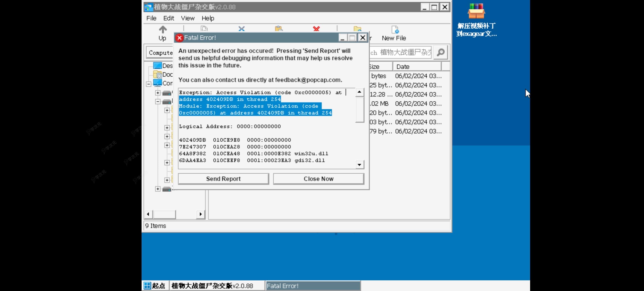
Task: Collapse the Computer node in the tree
Action: click(149, 84)
